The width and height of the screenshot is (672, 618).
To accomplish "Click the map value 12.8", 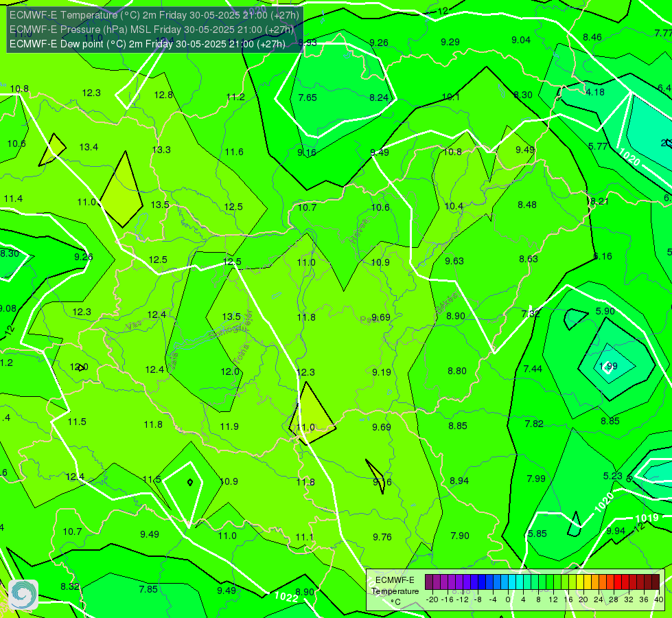I will (163, 95).
